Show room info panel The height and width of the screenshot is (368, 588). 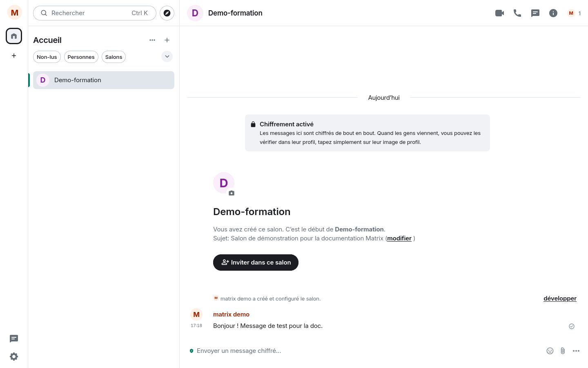click(x=553, y=13)
